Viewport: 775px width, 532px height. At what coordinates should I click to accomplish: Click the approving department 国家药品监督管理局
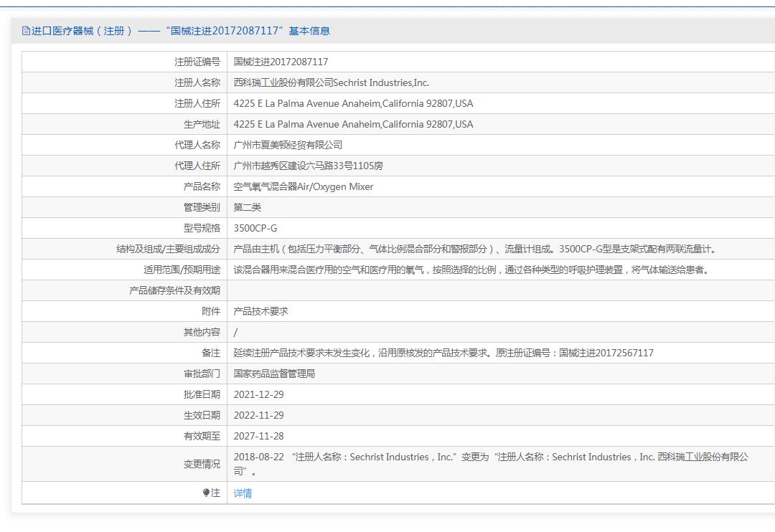click(274, 374)
